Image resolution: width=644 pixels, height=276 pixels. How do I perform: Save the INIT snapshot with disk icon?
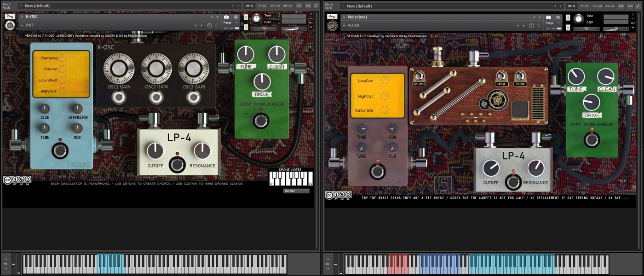(x=209, y=25)
